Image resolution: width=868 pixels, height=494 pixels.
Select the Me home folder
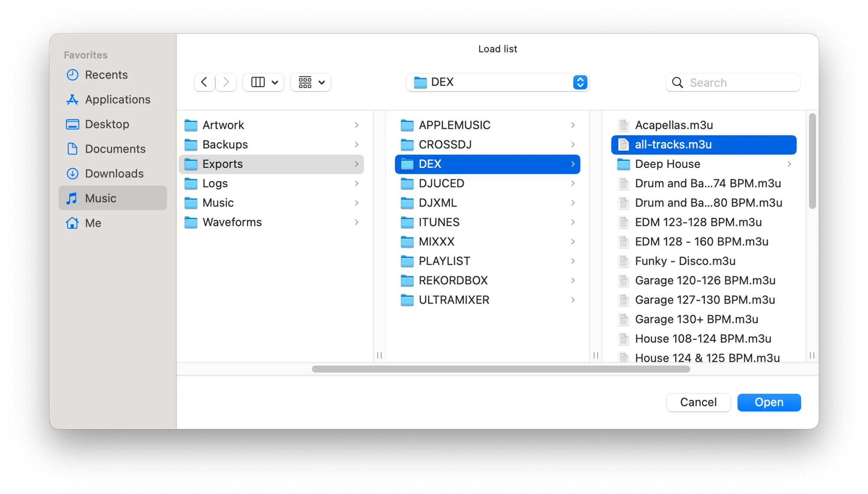93,223
